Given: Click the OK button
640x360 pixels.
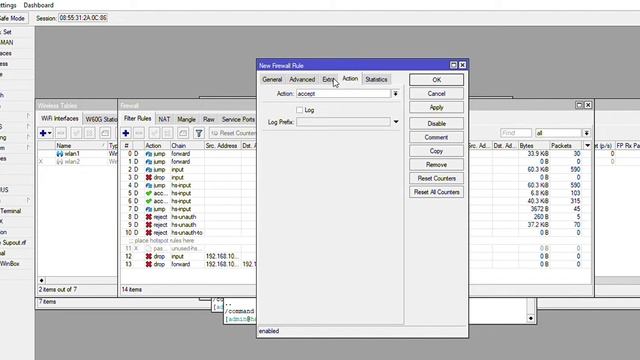Looking at the screenshot, I should [x=436, y=80].
